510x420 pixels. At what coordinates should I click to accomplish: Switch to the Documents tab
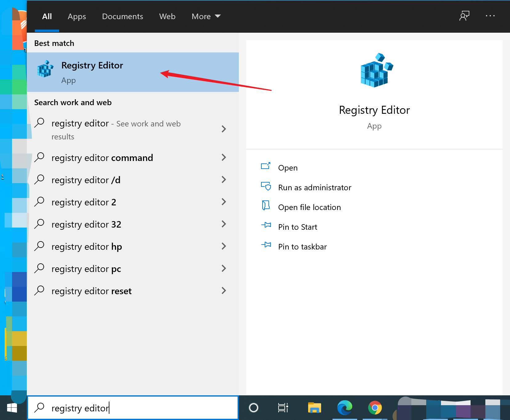point(122,16)
